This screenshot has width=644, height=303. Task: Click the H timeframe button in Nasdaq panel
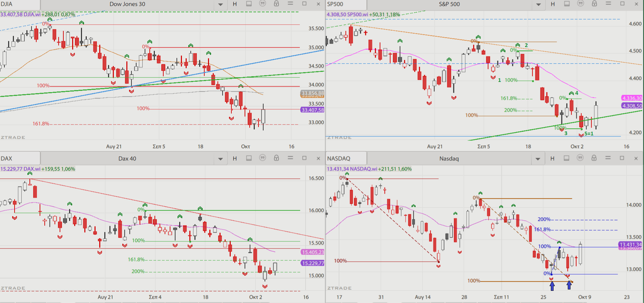pyautogui.click(x=553, y=158)
